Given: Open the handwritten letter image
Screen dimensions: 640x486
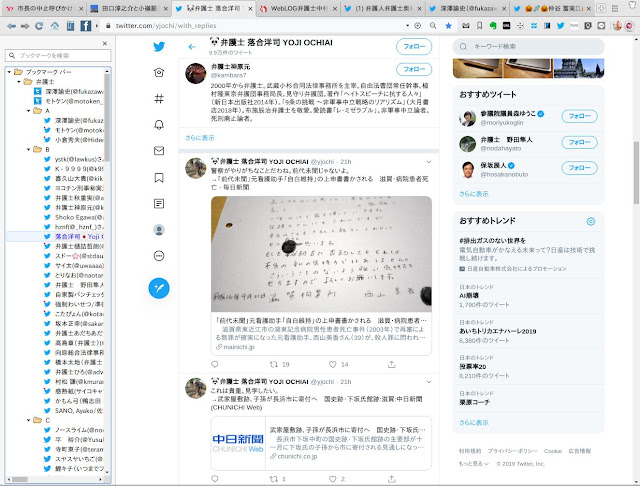Looking at the screenshot, I should (321, 254).
